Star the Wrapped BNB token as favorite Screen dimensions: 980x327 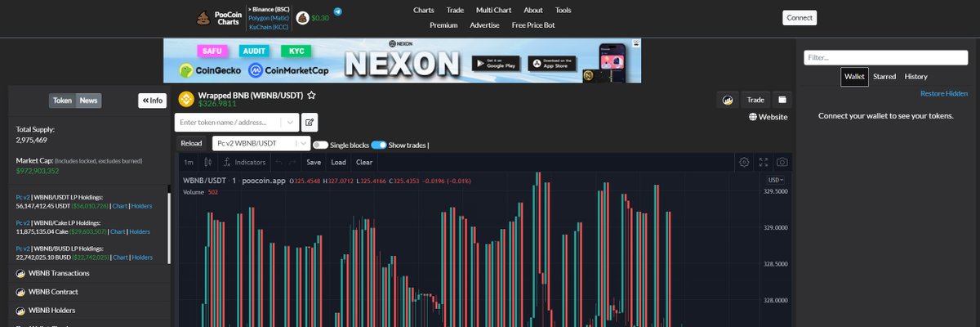tap(311, 96)
